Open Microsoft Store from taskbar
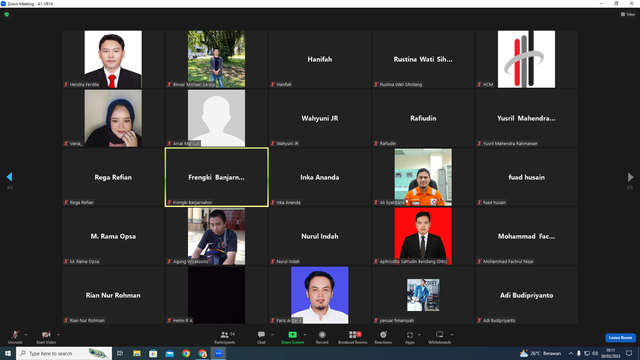The width and height of the screenshot is (640, 360). coord(153,353)
